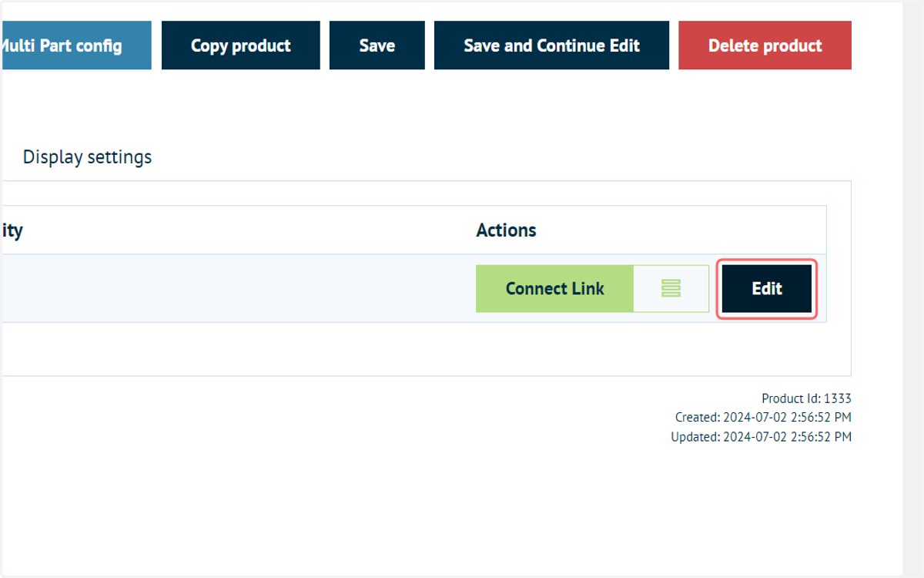
Task: Choose Save and Continue Edit
Action: (551, 45)
